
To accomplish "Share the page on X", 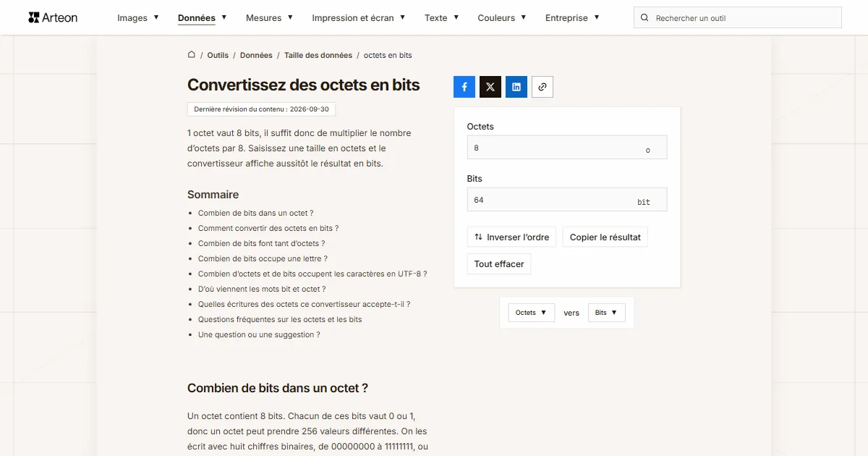I will 490,87.
